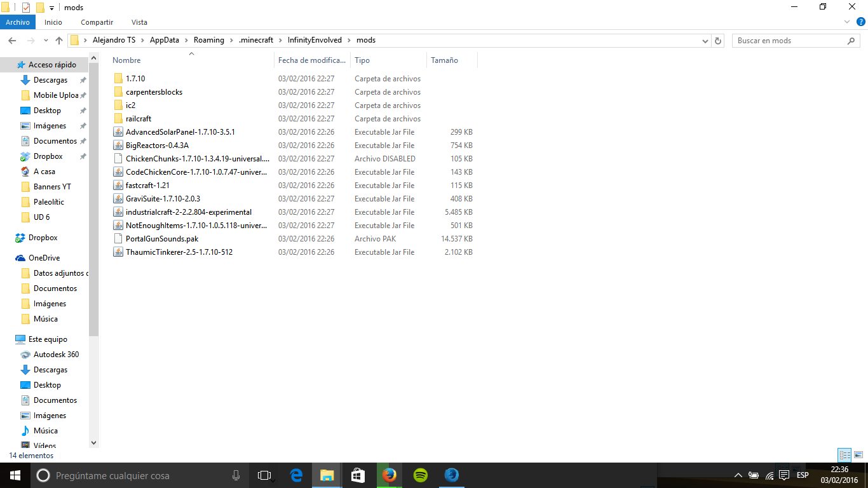
Task: Select the ThaumicTinkerer-2.5-1.7.10-512 jar file
Action: (x=179, y=252)
